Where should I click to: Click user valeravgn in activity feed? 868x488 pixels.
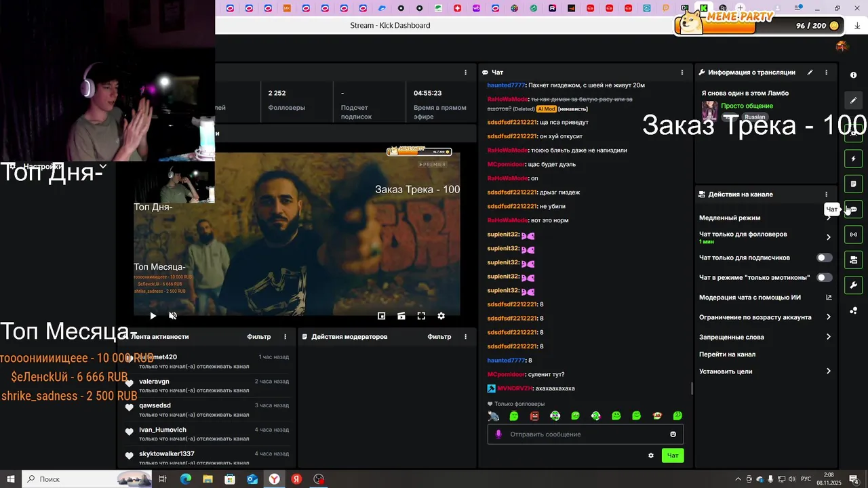[x=154, y=382]
